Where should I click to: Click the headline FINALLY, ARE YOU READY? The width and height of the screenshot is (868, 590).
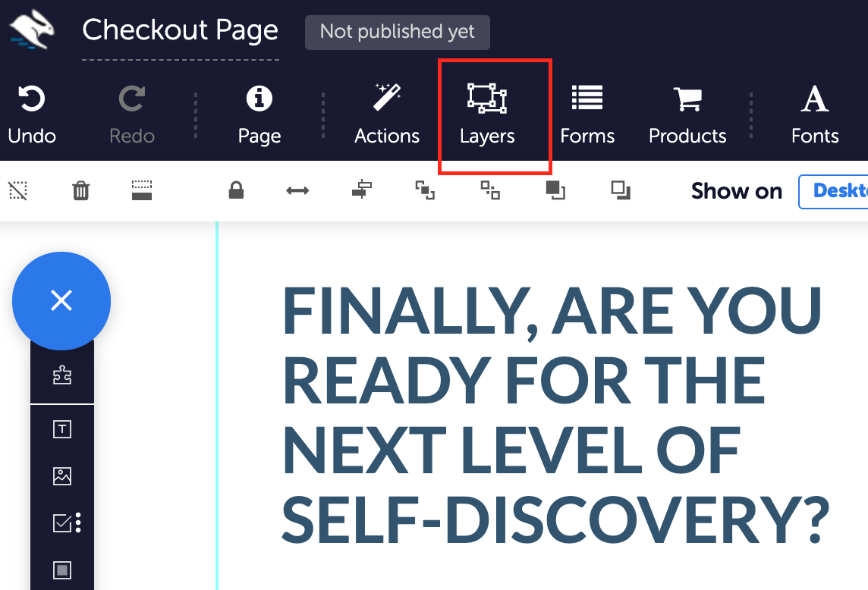click(555, 415)
